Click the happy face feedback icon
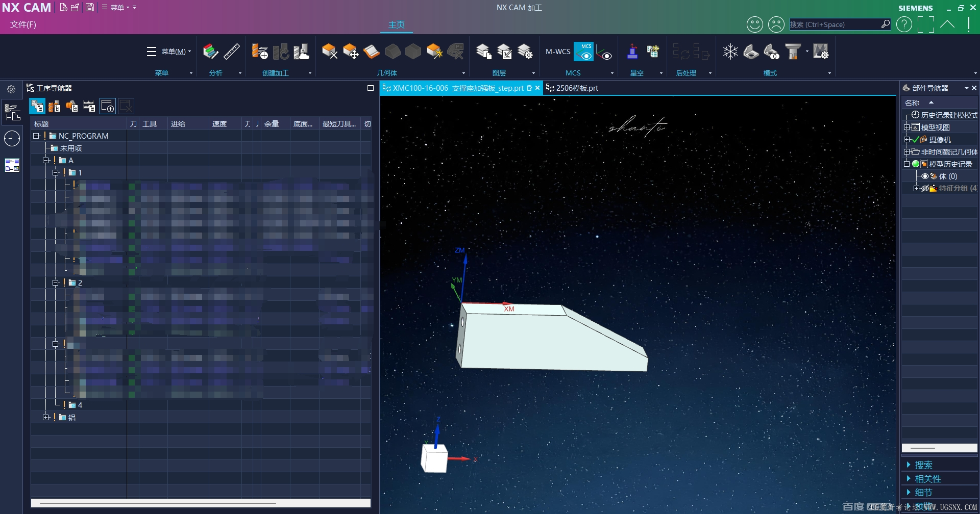Viewport: 980px width, 514px height. coord(754,24)
